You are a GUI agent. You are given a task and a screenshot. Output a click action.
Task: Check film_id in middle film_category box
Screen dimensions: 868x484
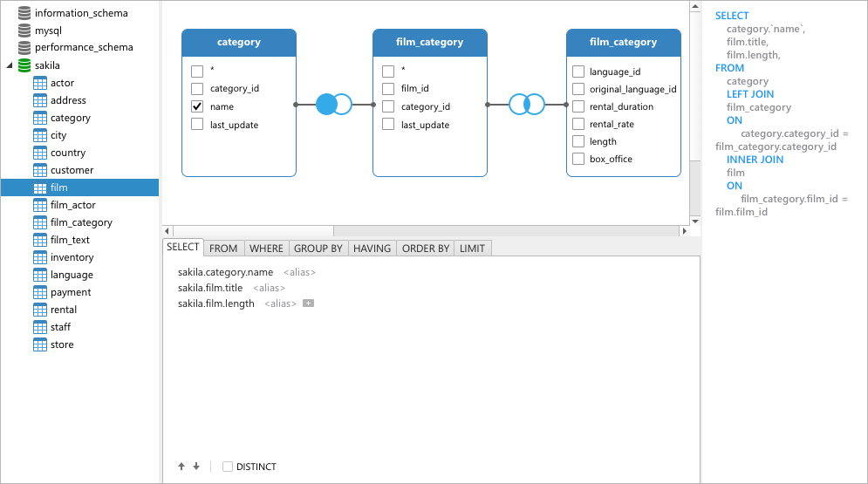(388, 88)
